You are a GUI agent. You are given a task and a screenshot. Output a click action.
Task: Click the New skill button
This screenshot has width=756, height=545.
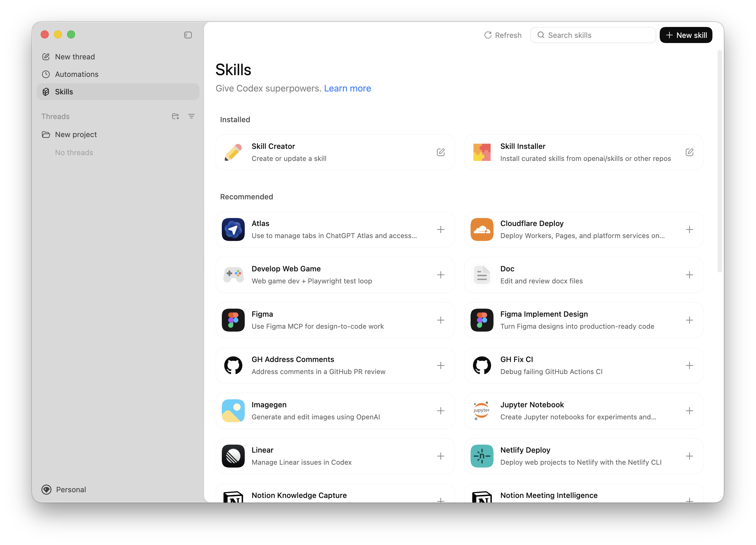click(x=686, y=35)
